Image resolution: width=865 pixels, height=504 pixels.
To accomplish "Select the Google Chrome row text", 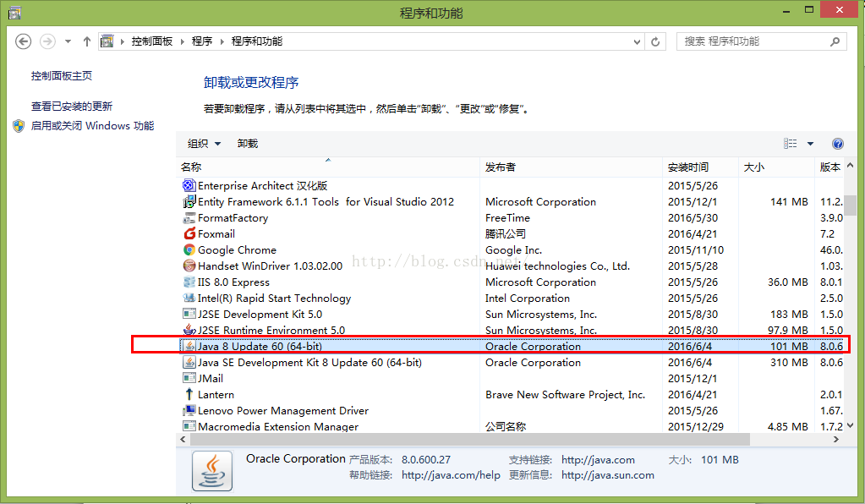I will 238,249.
